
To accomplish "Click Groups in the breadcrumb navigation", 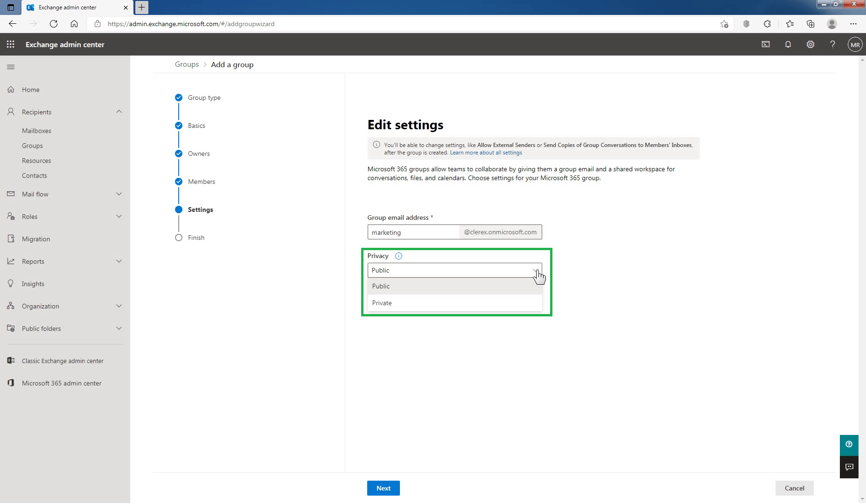I will point(187,64).
